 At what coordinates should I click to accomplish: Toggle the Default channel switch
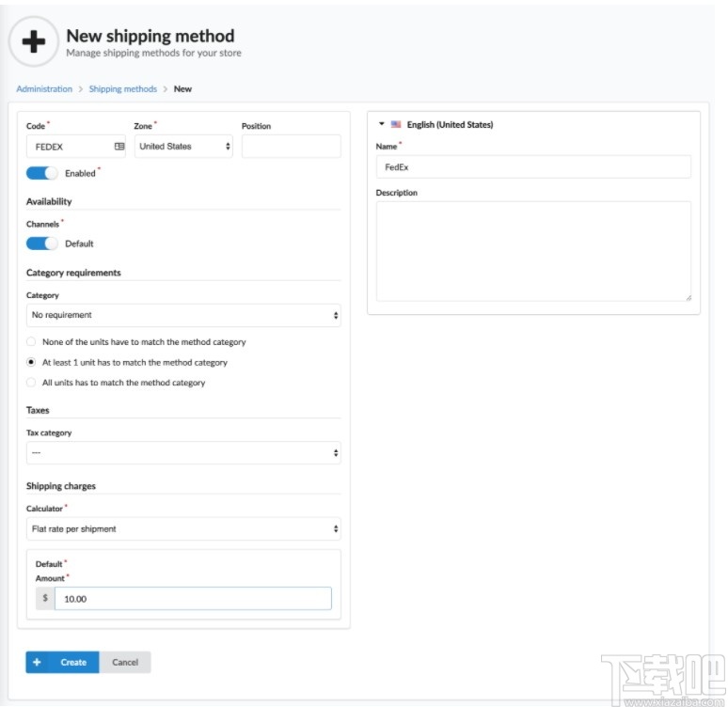(x=41, y=244)
